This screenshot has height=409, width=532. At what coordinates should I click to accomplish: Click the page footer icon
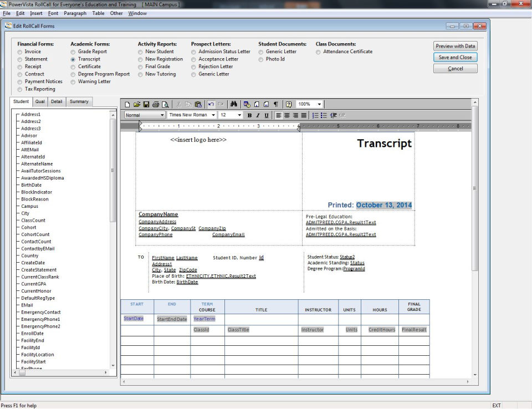pyautogui.click(x=267, y=104)
